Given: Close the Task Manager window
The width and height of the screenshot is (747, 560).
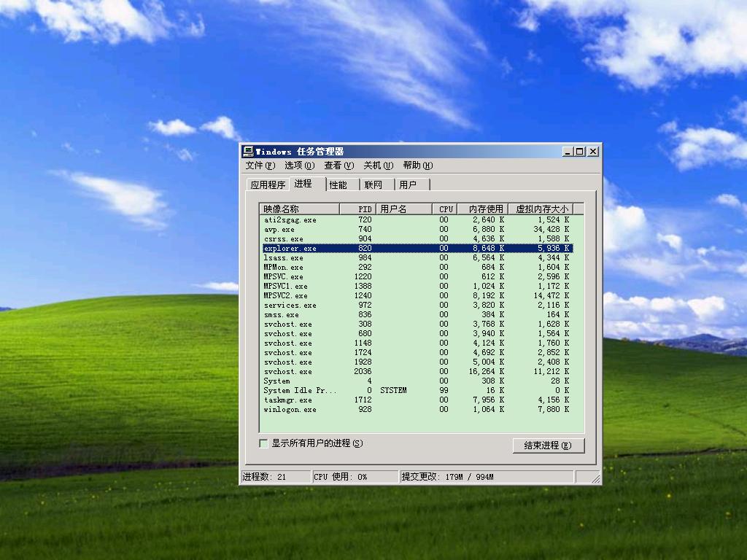Looking at the screenshot, I should pyautogui.click(x=593, y=152).
